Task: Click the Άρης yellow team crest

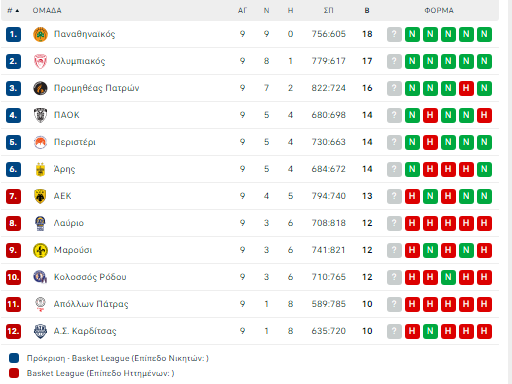Action: click(40, 169)
